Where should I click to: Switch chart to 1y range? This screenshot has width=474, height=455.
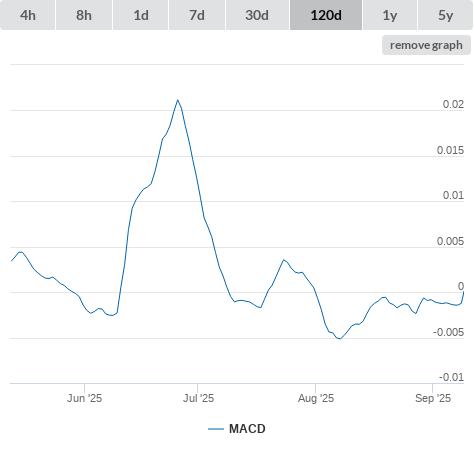tap(390, 15)
